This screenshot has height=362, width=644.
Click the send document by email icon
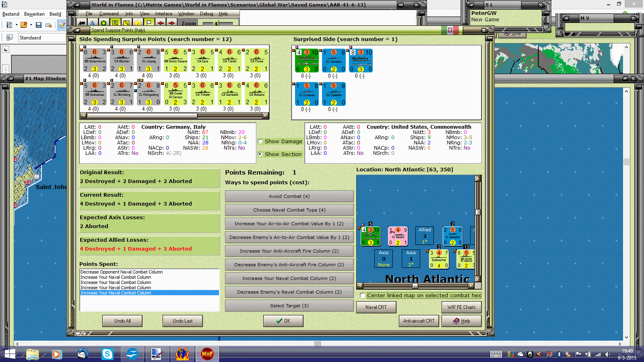[49, 25]
